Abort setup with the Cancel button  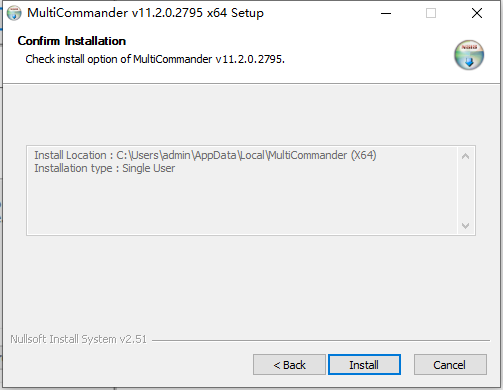(x=450, y=365)
